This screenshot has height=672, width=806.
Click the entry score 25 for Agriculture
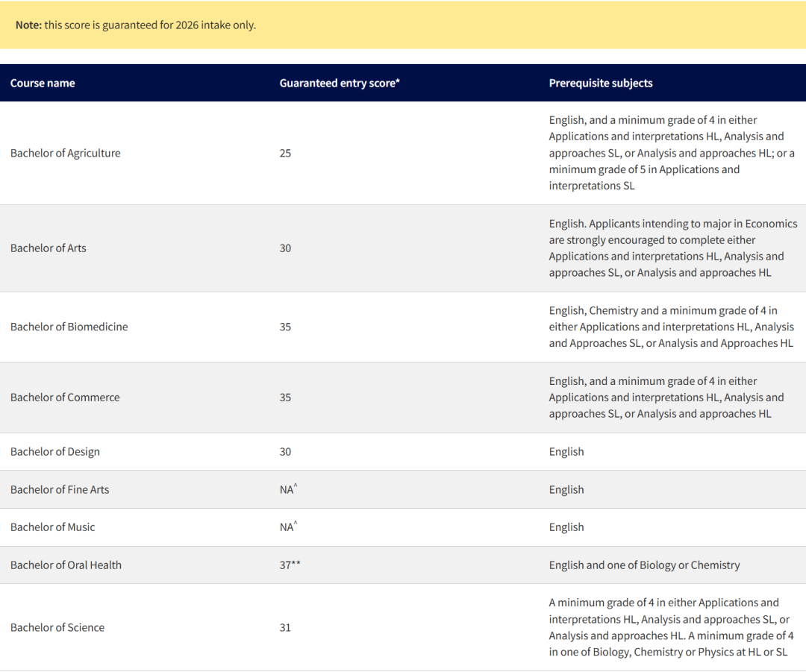point(285,153)
